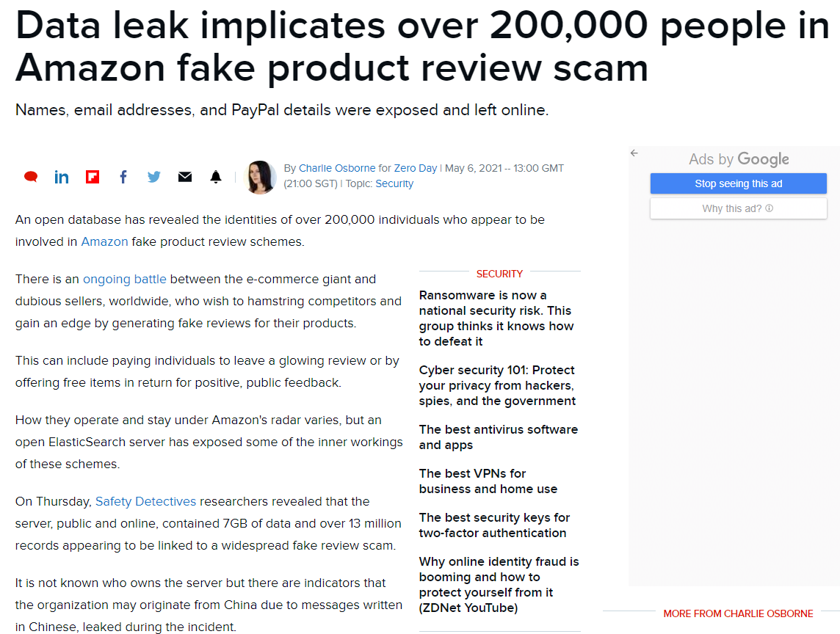
Task: Open the ongoing battle link
Action: click(x=125, y=279)
